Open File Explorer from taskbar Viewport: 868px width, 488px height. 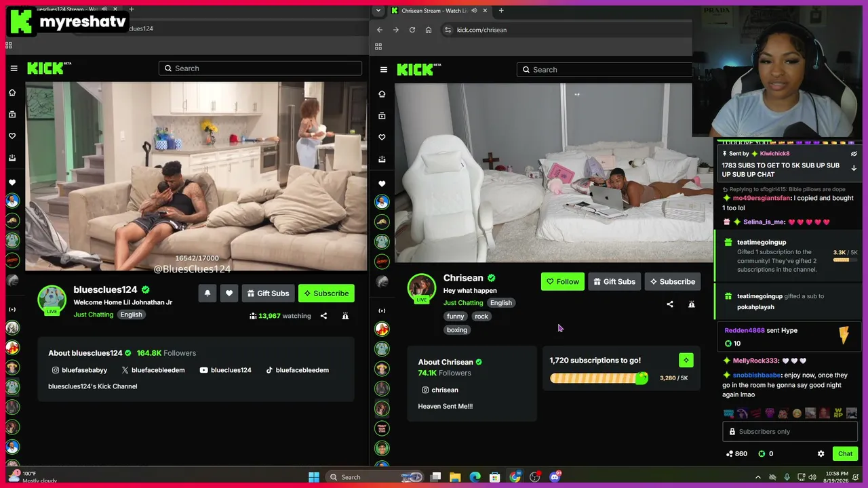point(456,476)
